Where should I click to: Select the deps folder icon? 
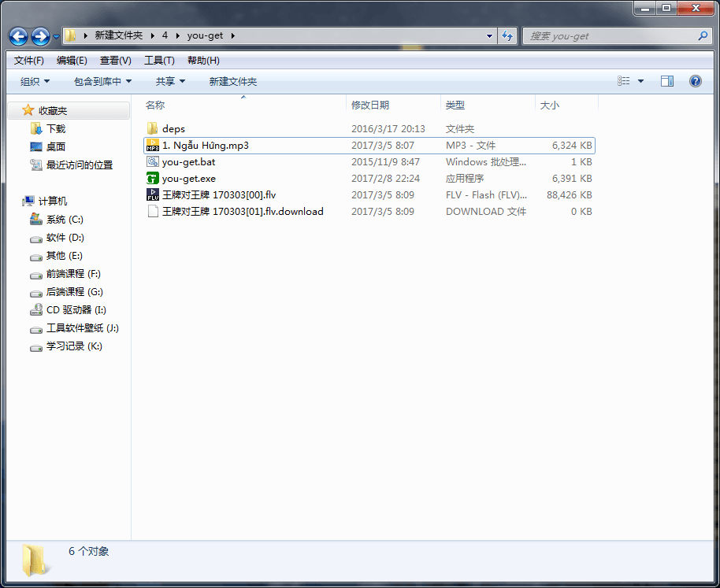153,129
